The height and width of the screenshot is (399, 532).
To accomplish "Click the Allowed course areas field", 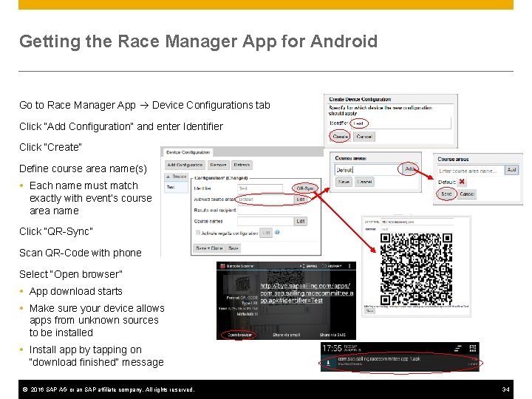I will click(x=265, y=199).
